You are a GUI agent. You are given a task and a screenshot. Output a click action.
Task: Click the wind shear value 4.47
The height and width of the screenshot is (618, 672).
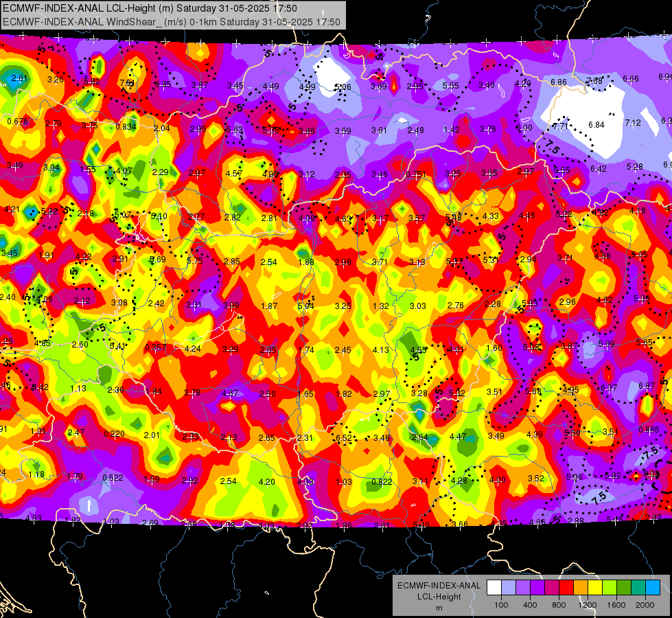(458, 436)
